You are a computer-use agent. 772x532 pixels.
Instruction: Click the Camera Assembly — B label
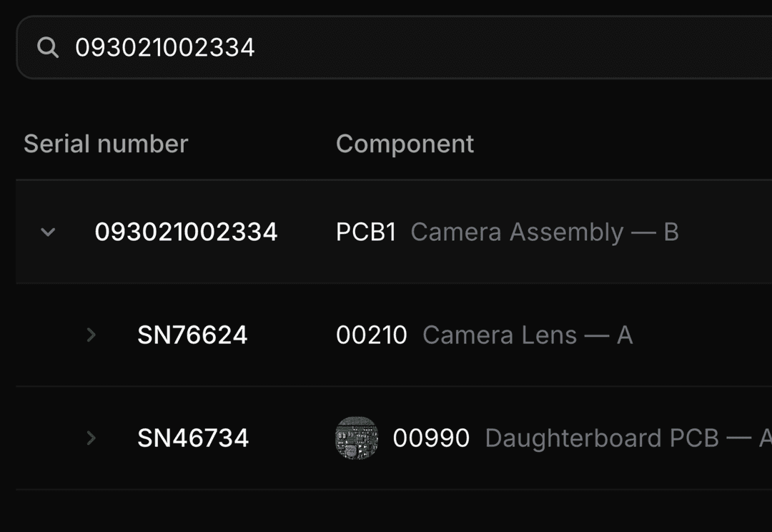(544, 232)
